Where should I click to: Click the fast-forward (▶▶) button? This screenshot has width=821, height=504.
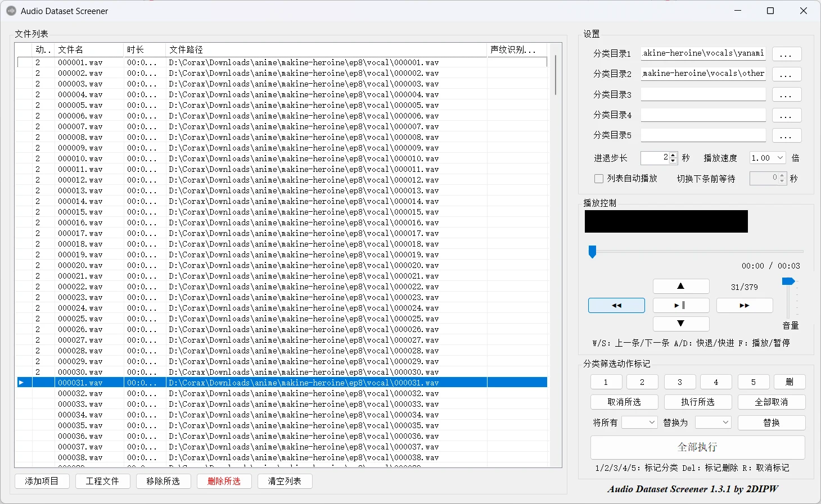(x=745, y=306)
